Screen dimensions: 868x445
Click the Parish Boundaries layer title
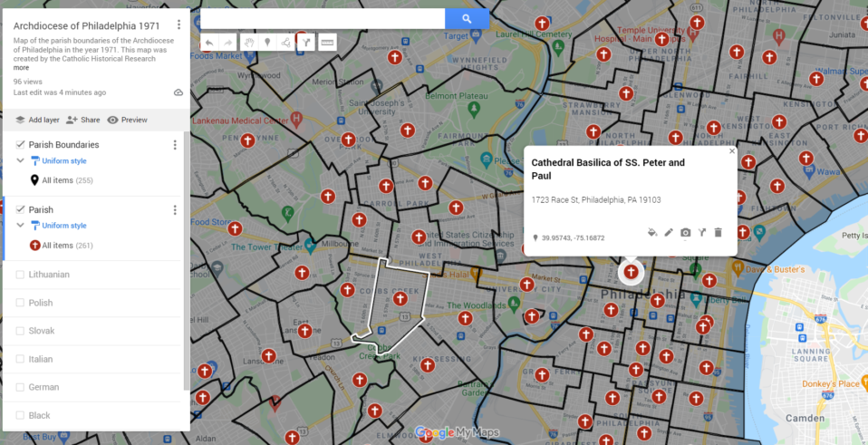(x=63, y=145)
